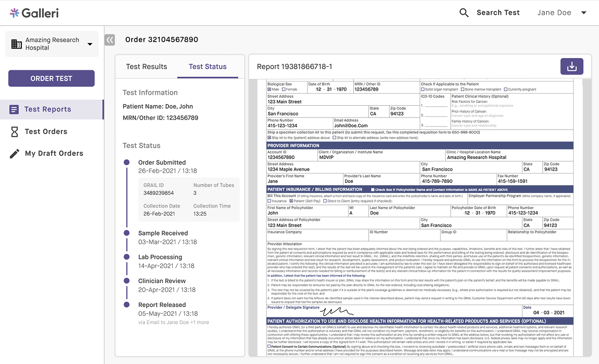Screen dimensions: 599x364
Task: Click the Report Released timeline marker
Action: [x=127, y=305]
